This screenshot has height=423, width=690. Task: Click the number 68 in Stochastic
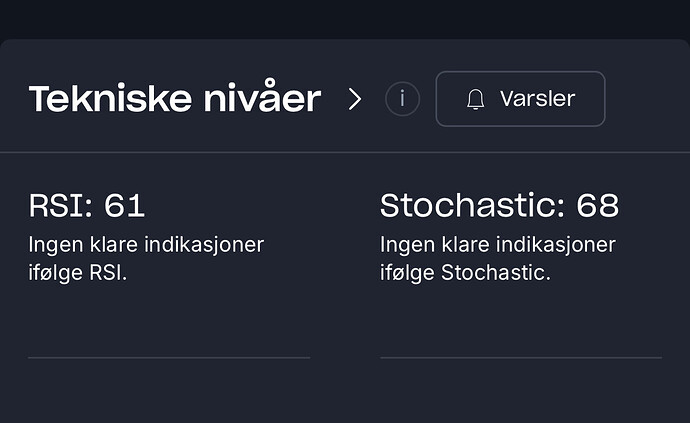click(598, 206)
